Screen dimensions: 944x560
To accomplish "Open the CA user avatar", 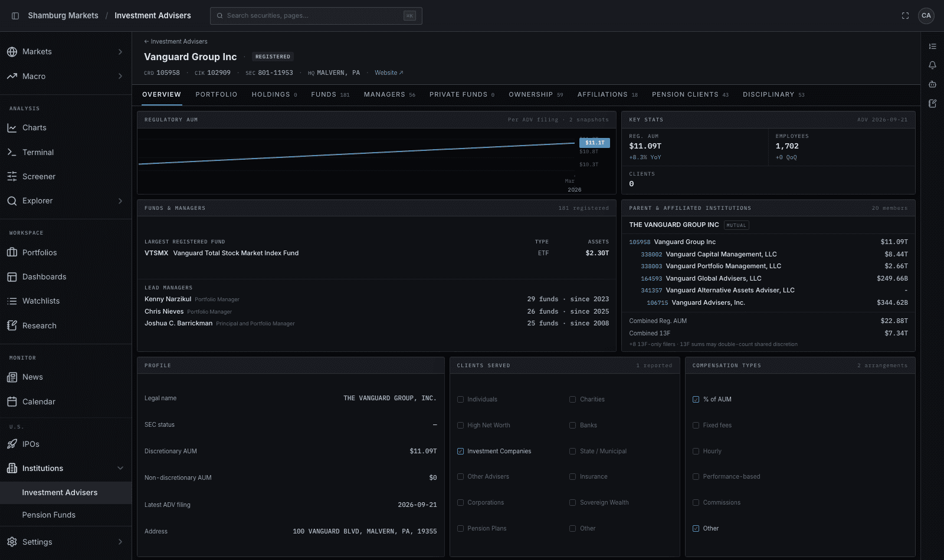I will 926,16.
